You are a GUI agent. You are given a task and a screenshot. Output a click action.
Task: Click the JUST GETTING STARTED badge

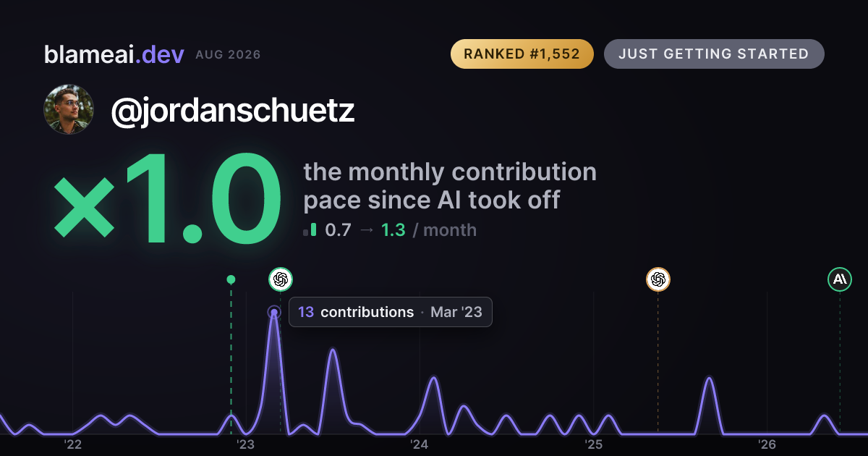coord(714,54)
